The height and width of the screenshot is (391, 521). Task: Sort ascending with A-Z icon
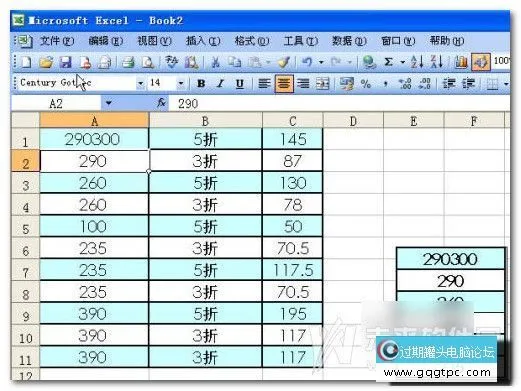pos(417,62)
